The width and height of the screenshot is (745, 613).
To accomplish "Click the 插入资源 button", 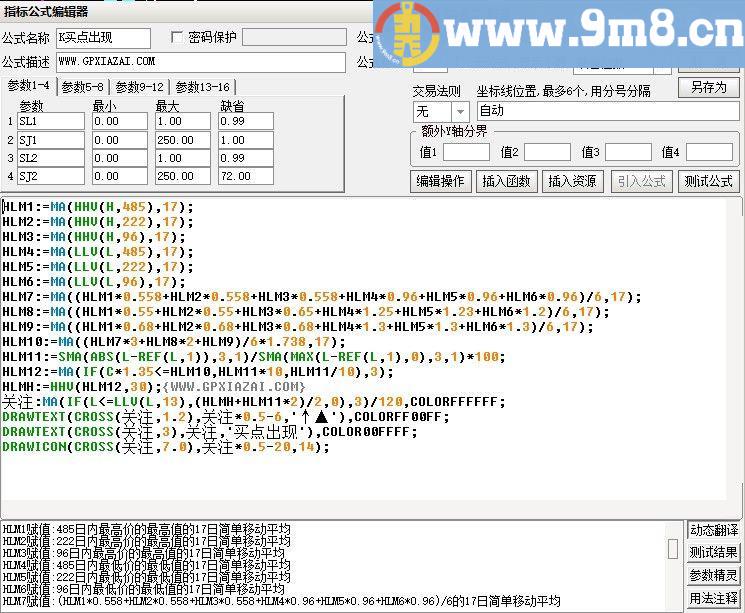I will click(573, 181).
